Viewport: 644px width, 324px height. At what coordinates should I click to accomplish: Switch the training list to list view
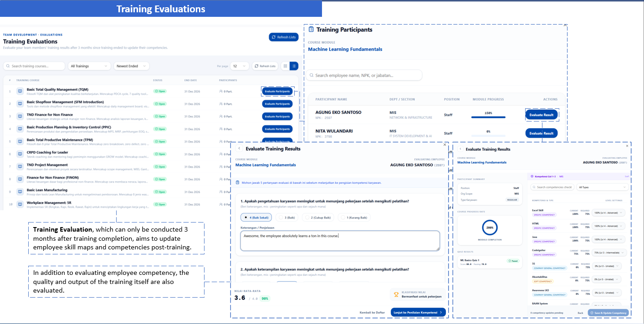tap(294, 66)
